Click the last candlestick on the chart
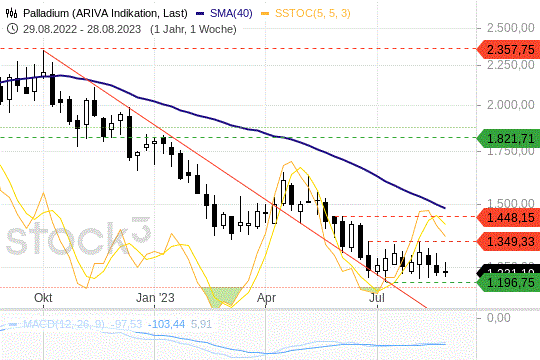Image resolution: width=540 pixels, height=360 pixels. click(446, 270)
